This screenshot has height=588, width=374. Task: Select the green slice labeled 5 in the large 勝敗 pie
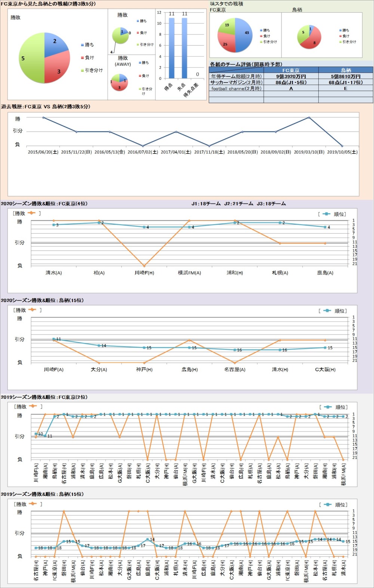tap(31, 58)
